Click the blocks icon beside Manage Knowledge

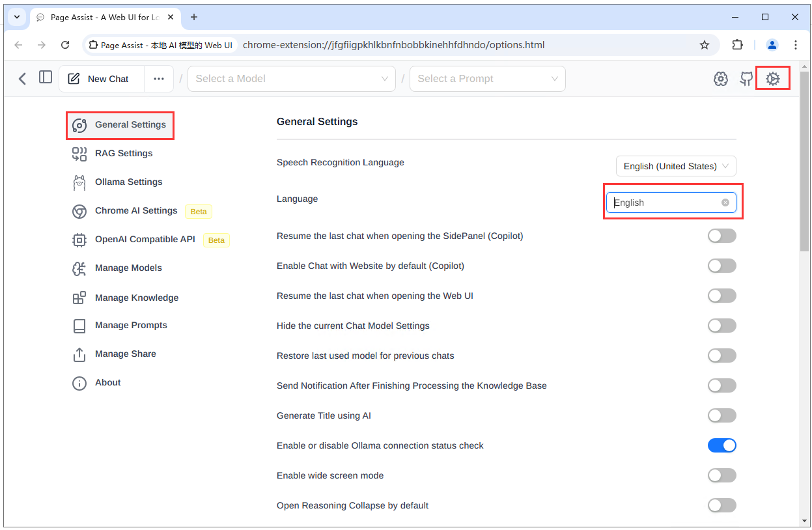[79, 298]
